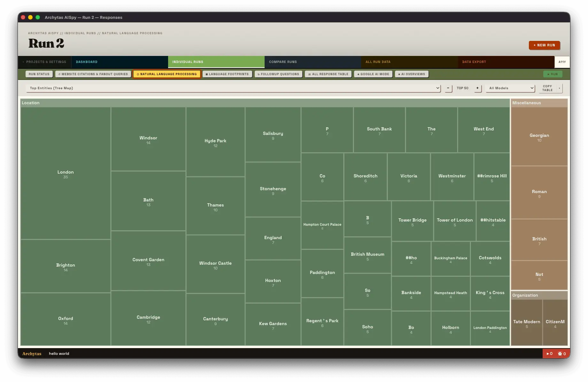Select the Oxford treemap tile
This screenshot has width=588, height=382.
coord(66,319)
